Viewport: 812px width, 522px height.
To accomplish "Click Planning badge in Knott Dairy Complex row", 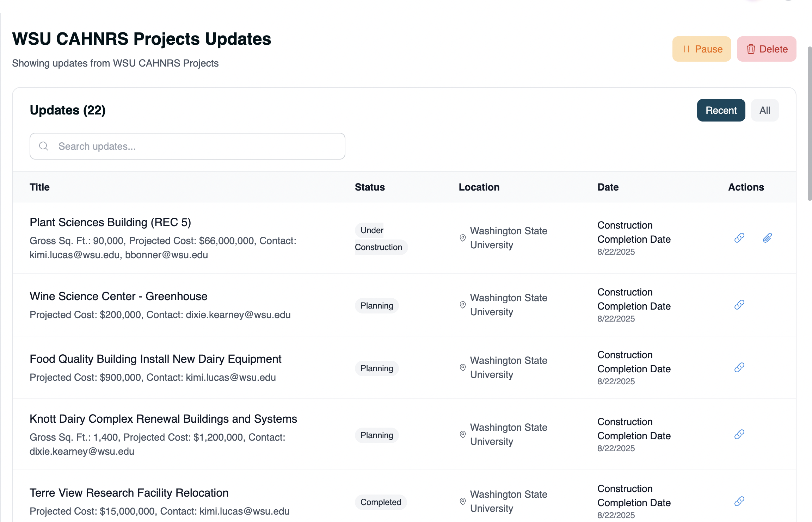I will pyautogui.click(x=377, y=435).
